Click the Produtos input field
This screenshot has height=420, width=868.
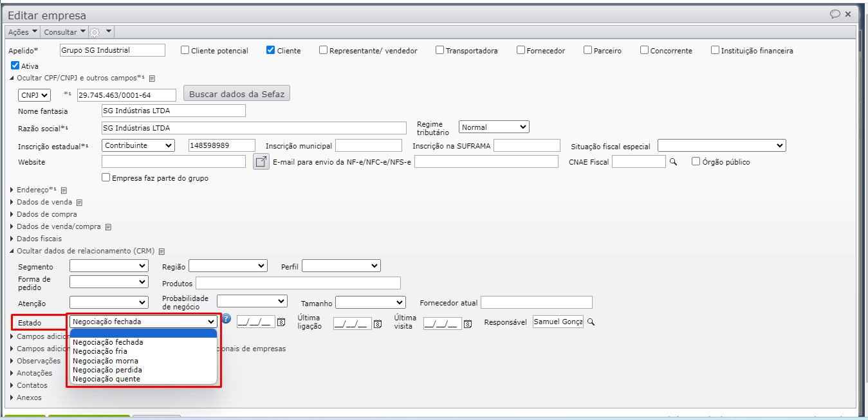(x=298, y=283)
